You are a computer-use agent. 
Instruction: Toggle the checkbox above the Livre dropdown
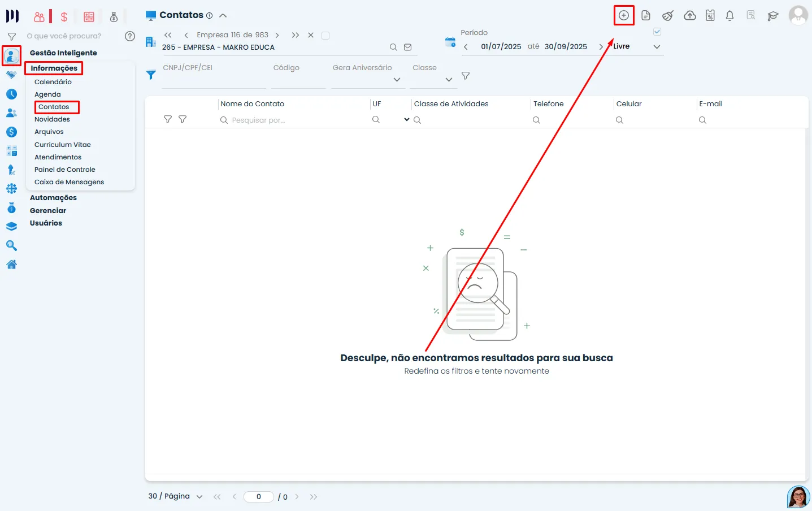657,32
